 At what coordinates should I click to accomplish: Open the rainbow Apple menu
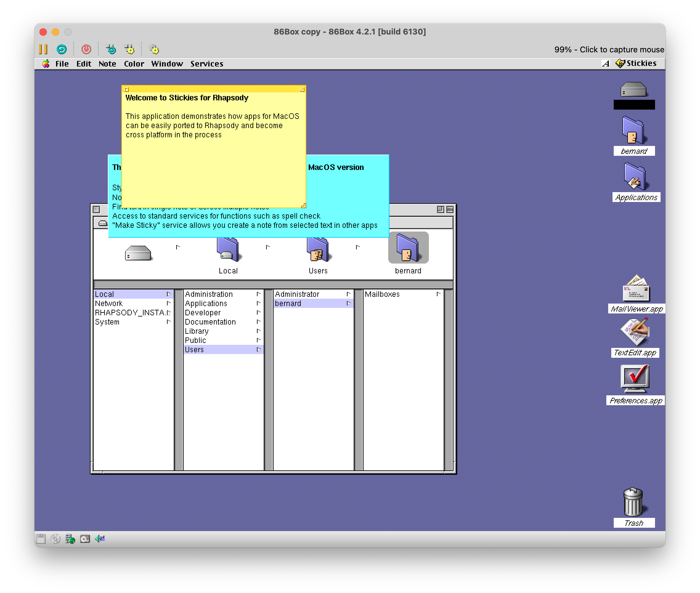pyautogui.click(x=46, y=63)
